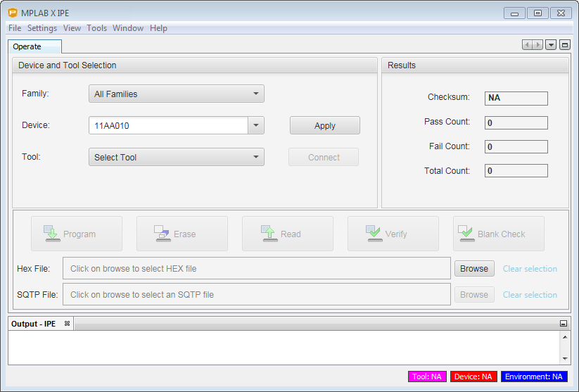
Task: Open the Family dropdown
Action: coord(176,94)
